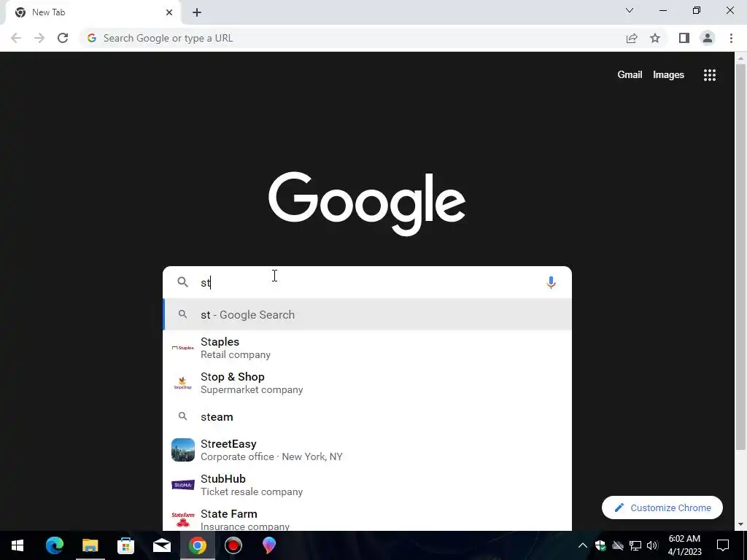
Task: Open the share this page icon
Action: [x=632, y=38]
